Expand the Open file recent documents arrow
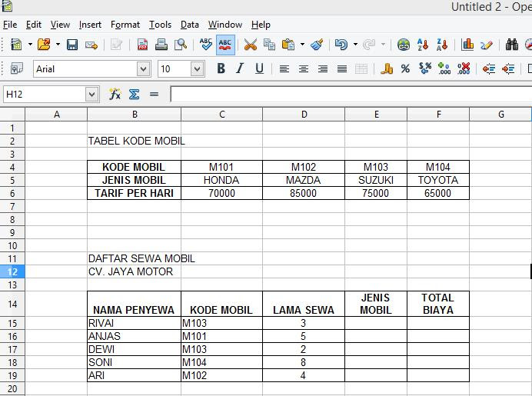Viewport: 532px width, 396px height. 58,45
